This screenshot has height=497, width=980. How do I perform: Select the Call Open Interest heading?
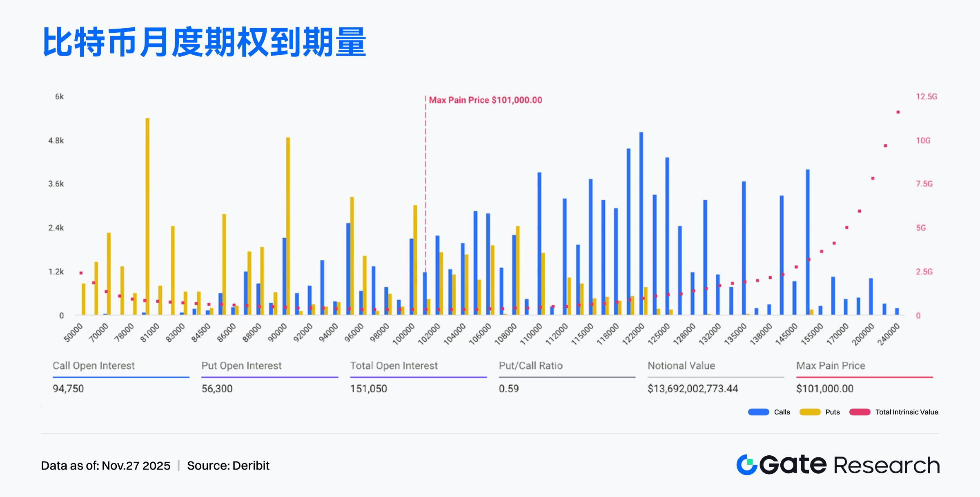[94, 365]
